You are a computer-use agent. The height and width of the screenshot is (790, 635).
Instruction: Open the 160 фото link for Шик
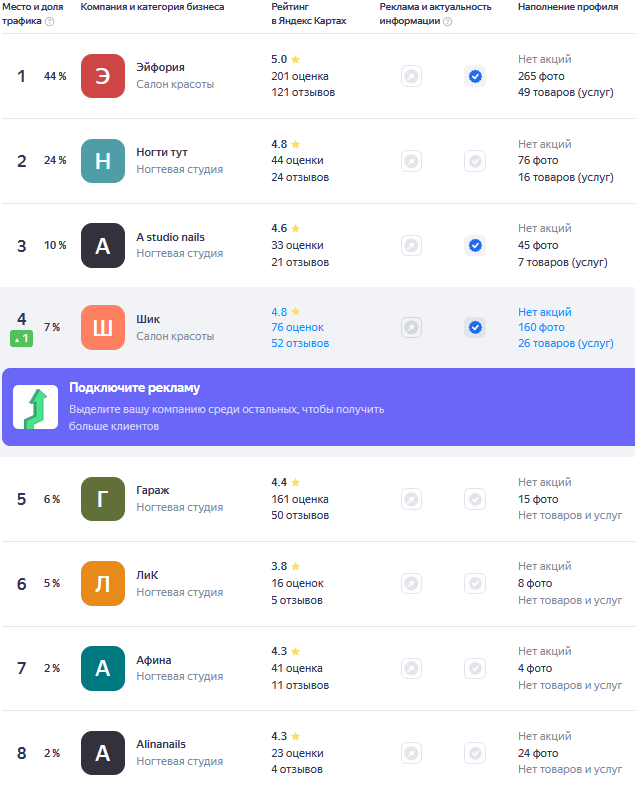pos(541,327)
